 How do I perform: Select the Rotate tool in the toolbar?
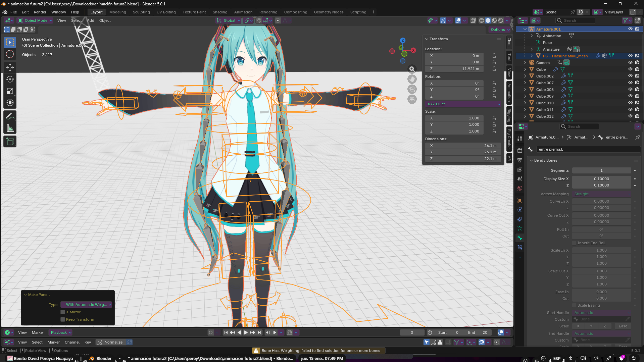click(x=10, y=79)
